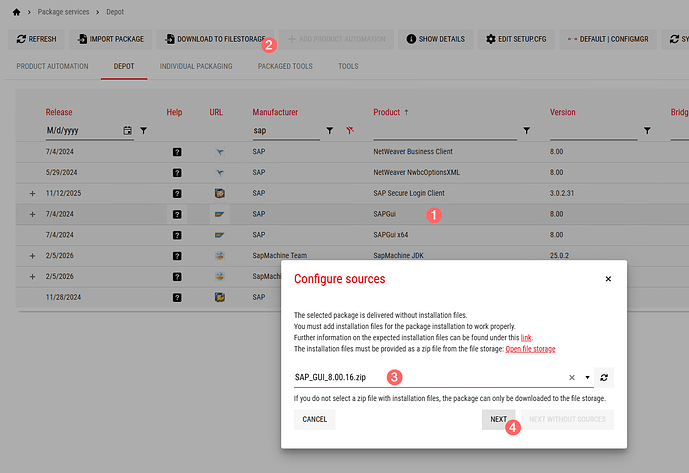Screen dimensions: 689x473
Task: Sort by Version column header
Action: coord(562,112)
